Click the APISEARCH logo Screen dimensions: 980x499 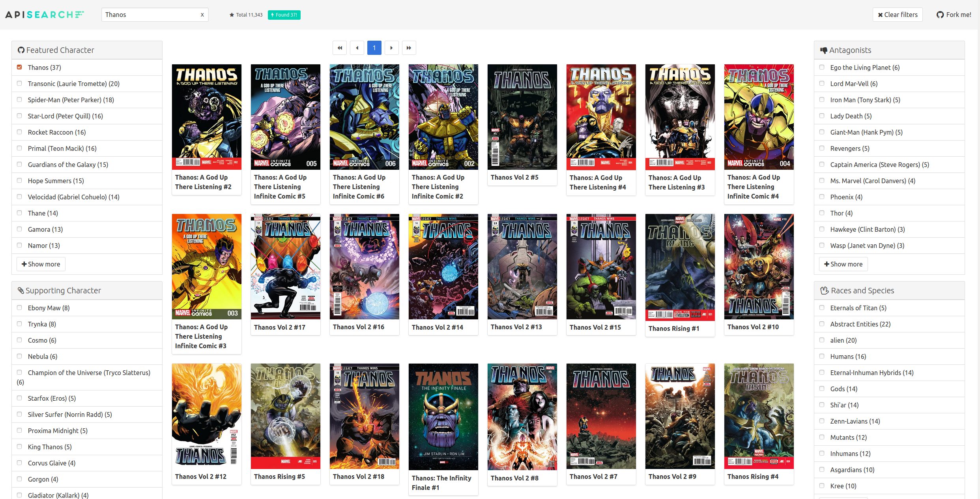point(45,15)
